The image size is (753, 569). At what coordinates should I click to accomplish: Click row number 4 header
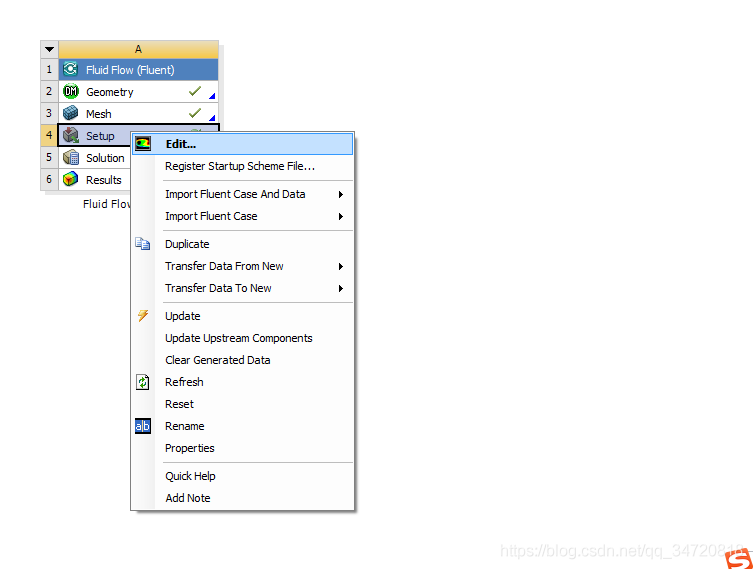tap(49, 135)
